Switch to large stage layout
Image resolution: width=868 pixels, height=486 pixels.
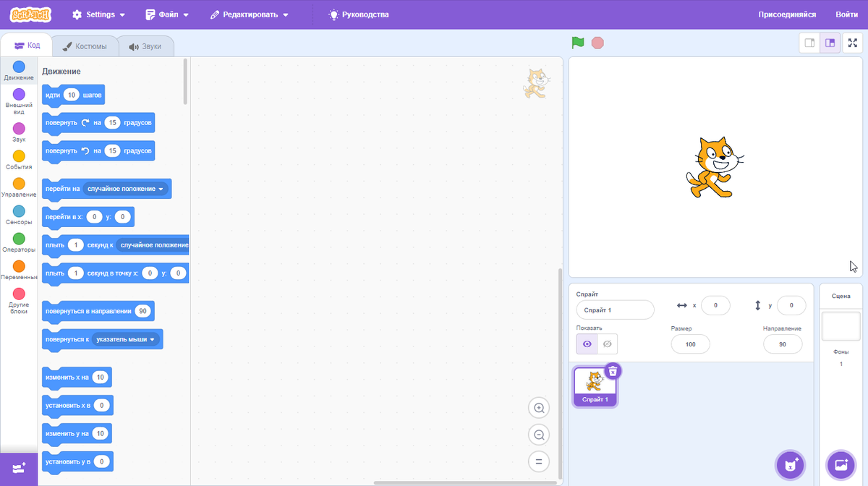[830, 43]
